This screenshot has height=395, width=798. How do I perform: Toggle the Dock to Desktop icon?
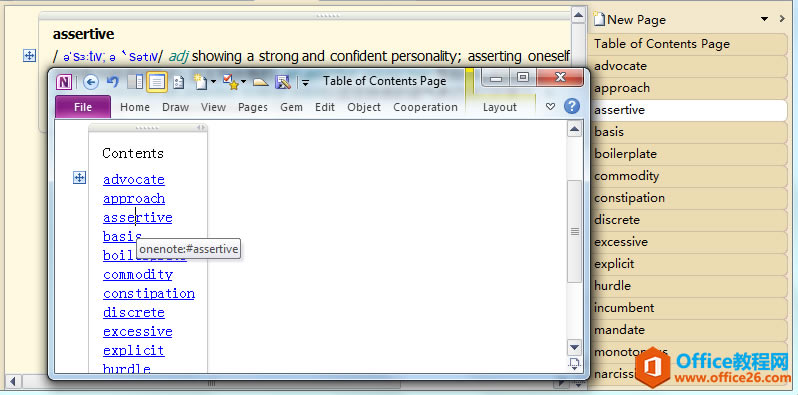[x=135, y=81]
